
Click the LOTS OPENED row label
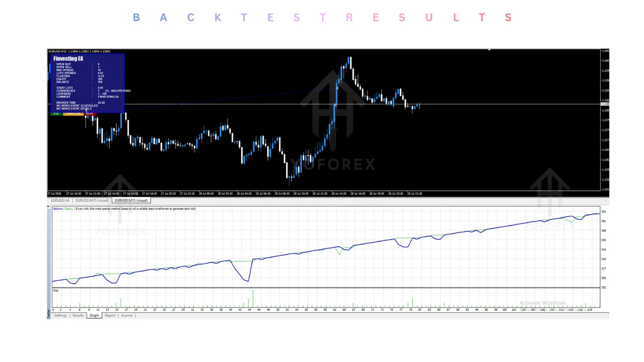coord(66,73)
